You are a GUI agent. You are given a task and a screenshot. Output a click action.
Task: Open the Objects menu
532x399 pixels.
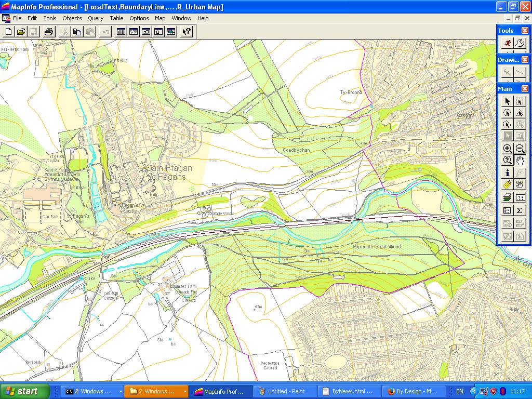pyautogui.click(x=72, y=18)
